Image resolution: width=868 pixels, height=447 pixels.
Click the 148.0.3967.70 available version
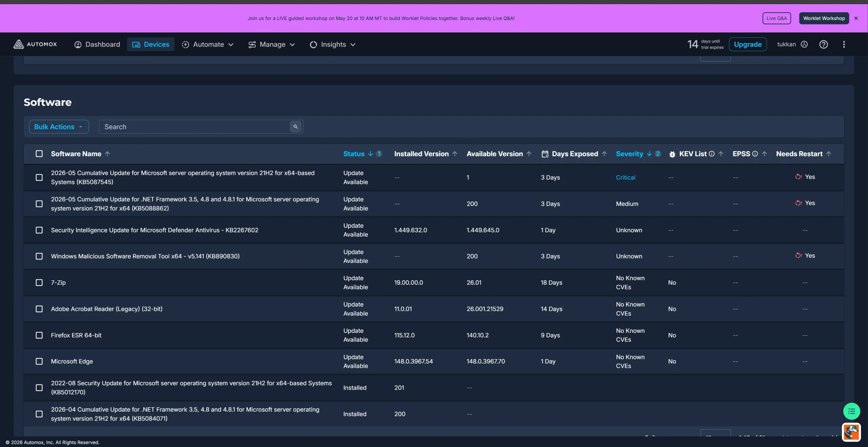coord(486,361)
